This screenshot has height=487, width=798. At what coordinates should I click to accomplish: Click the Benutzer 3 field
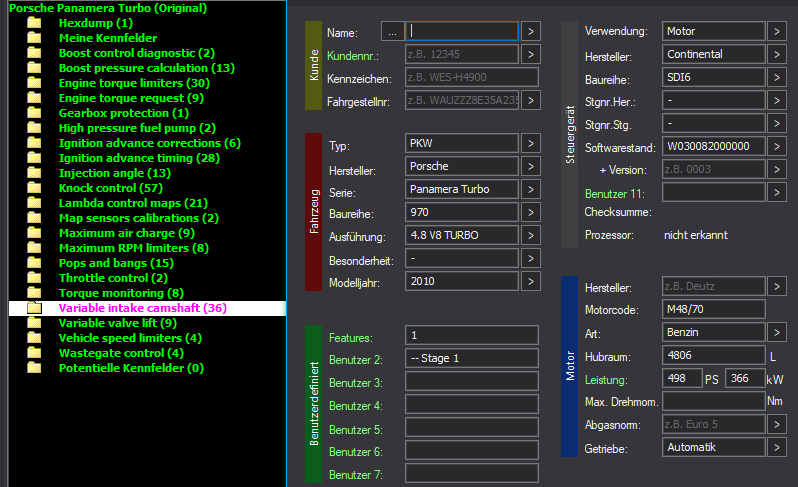(472, 381)
